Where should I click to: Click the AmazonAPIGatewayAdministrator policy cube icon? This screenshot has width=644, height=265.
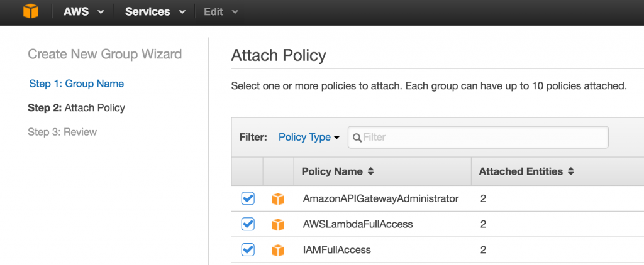pos(278,199)
